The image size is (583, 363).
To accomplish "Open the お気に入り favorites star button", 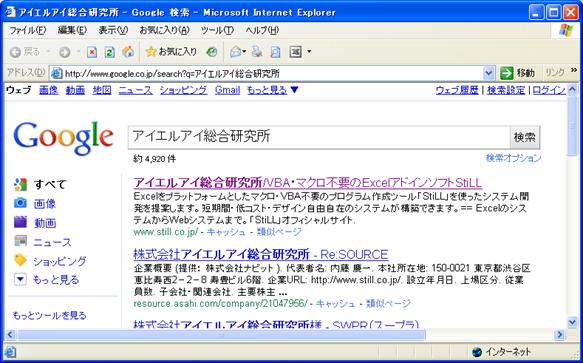I will (171, 52).
